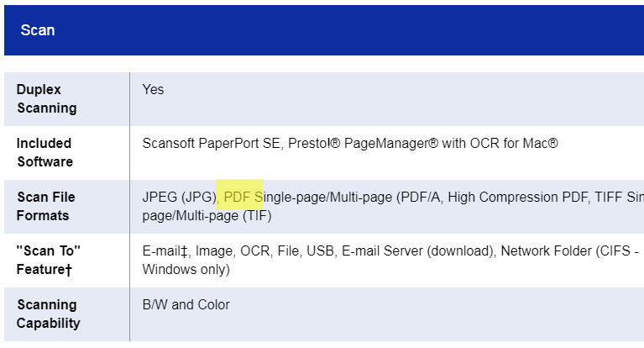Select the "Scan To" Feature label
Viewport: 644px width, 348px height.
point(48,260)
